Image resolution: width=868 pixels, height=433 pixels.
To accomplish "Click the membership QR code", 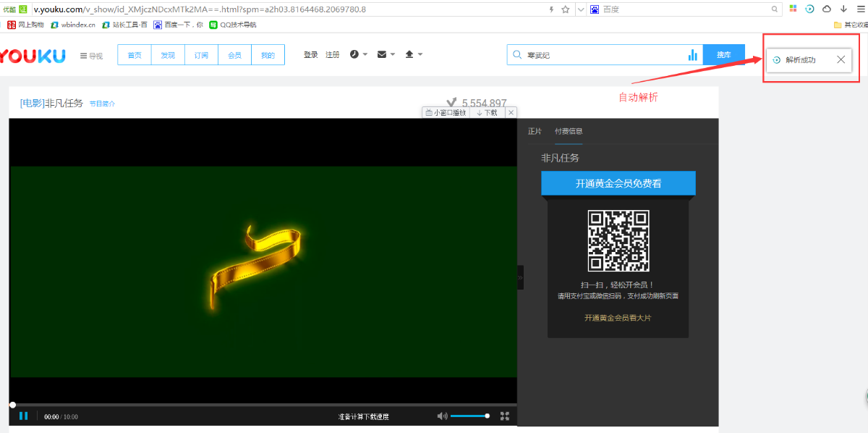I will point(618,241).
